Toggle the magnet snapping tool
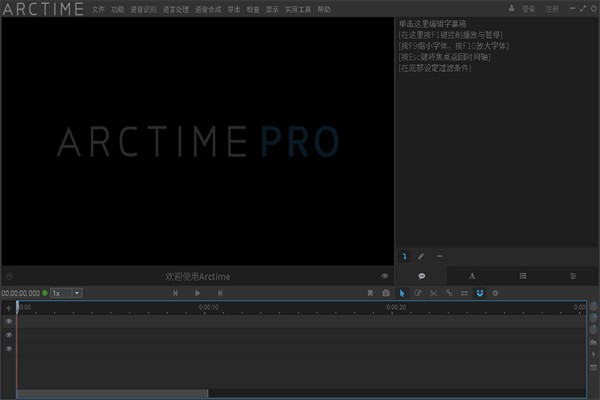The width and height of the screenshot is (600, 400). pyautogui.click(x=480, y=293)
